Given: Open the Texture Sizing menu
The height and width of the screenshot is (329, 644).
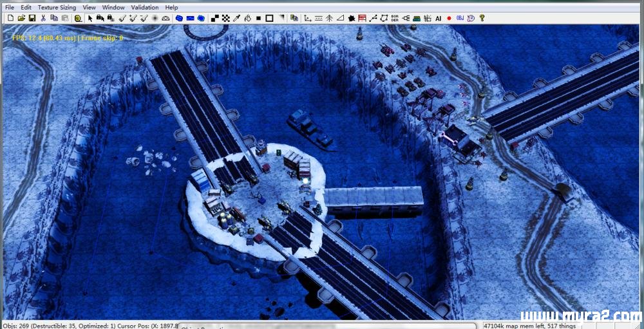Looking at the screenshot, I should (57, 7).
